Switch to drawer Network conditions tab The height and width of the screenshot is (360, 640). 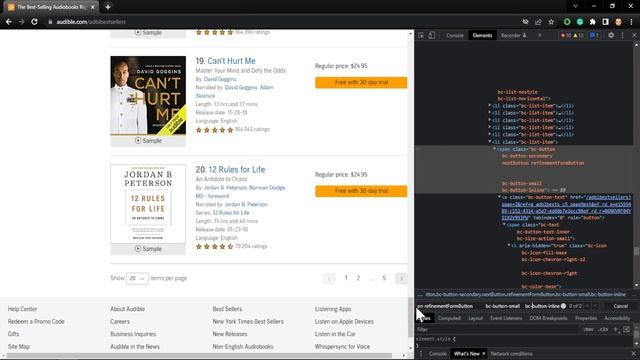(x=511, y=354)
